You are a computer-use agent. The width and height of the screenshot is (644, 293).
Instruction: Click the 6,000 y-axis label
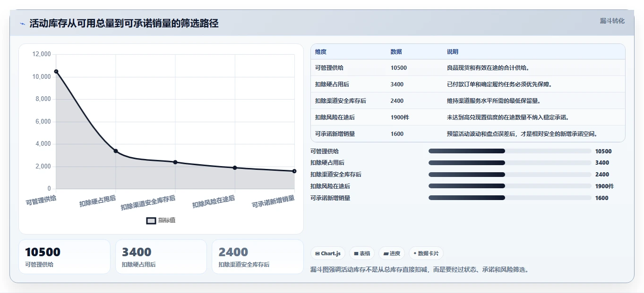pos(43,122)
